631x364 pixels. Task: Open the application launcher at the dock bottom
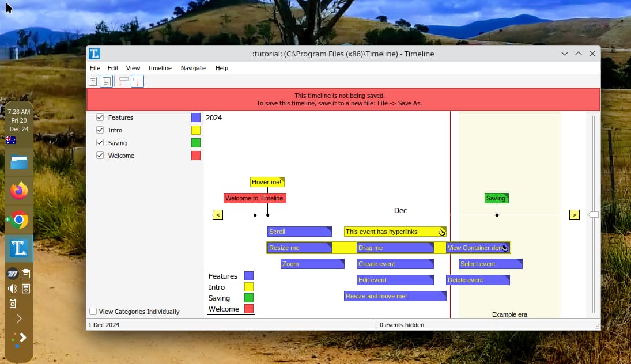tap(19, 339)
